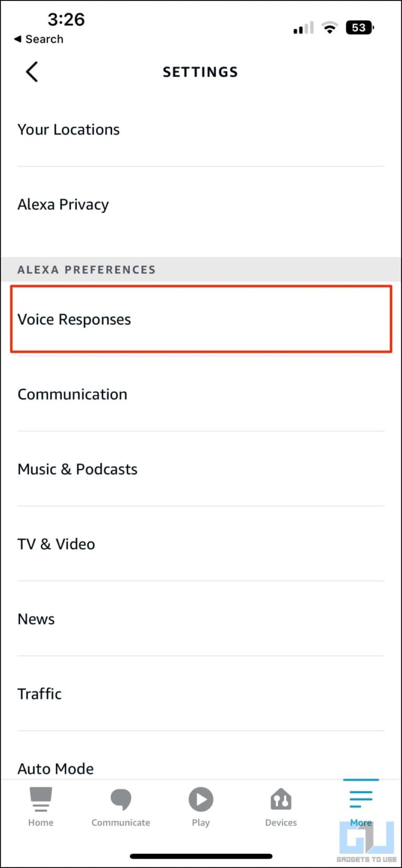402x868 pixels.
Task: Select the Play icon in bottom navigation
Action: (x=200, y=799)
